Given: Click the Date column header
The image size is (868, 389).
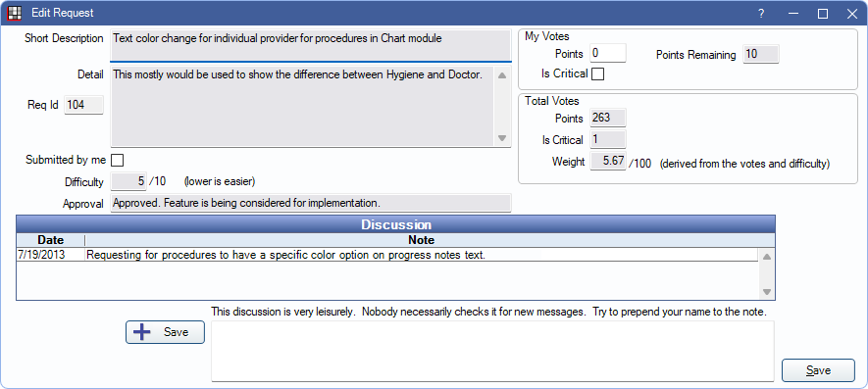Looking at the screenshot, I should coord(50,240).
